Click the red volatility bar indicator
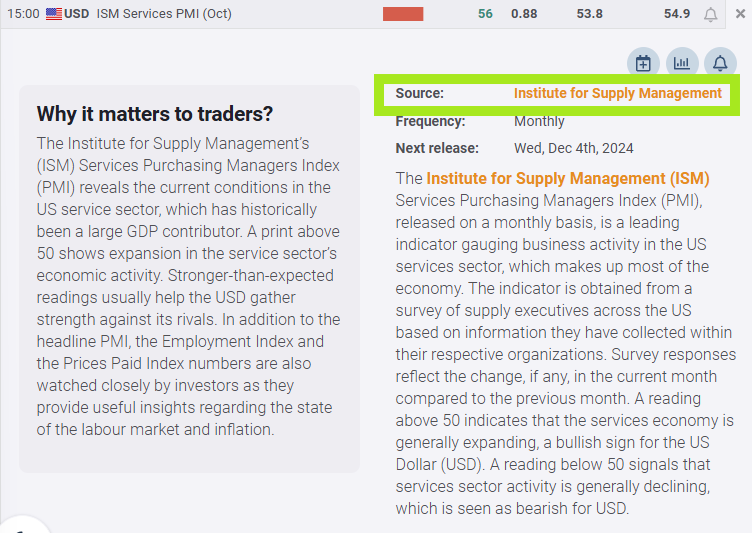This screenshot has height=533, width=752. pyautogui.click(x=403, y=14)
